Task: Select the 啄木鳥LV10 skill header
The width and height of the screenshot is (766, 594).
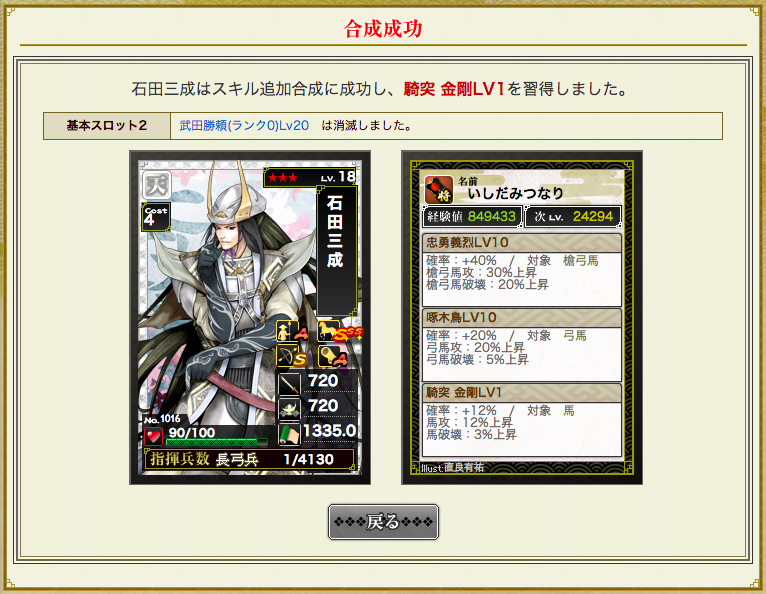Action: (522, 318)
